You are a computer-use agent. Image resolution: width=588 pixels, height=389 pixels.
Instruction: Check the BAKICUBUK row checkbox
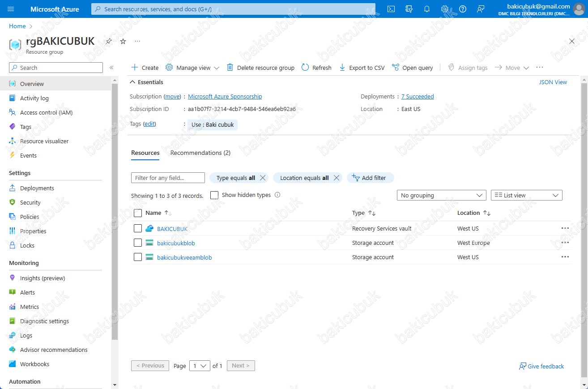pyautogui.click(x=138, y=228)
